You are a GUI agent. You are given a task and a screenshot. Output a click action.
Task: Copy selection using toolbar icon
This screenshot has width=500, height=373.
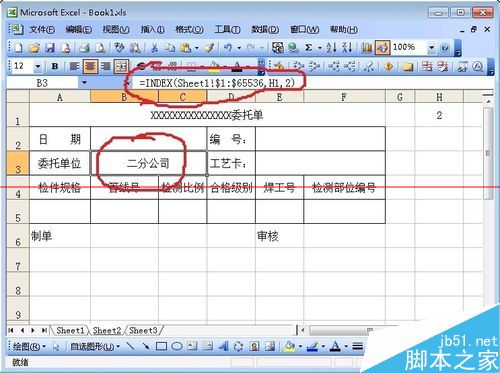coord(170,48)
